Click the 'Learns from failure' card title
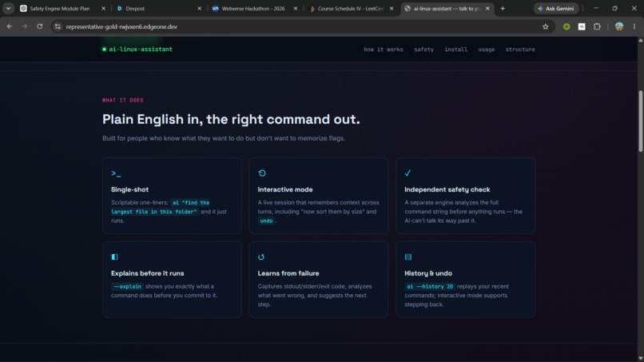This screenshot has width=644, height=362. (x=288, y=273)
